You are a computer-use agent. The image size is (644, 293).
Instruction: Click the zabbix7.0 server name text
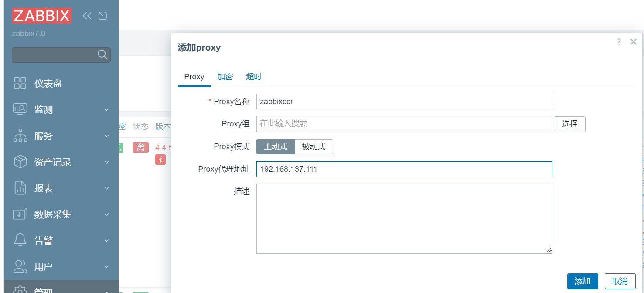click(28, 34)
